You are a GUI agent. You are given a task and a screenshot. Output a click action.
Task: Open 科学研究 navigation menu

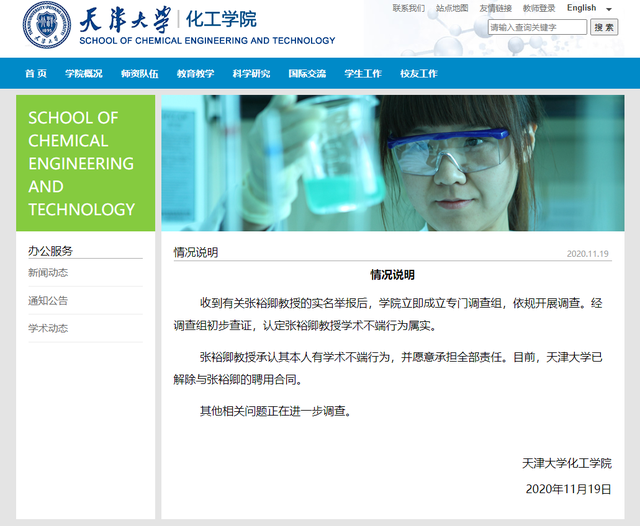[251, 73]
